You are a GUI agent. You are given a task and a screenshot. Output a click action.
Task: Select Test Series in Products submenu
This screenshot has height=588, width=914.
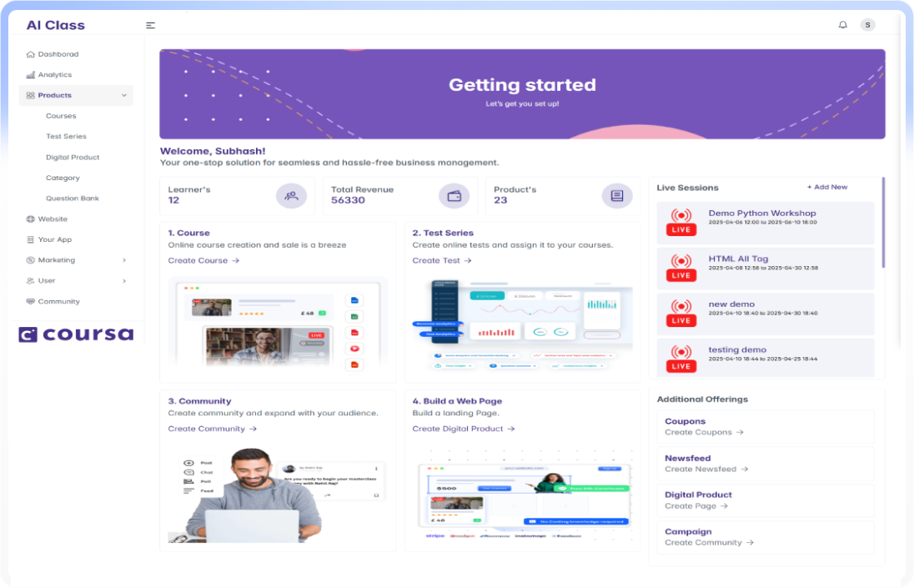coord(66,137)
